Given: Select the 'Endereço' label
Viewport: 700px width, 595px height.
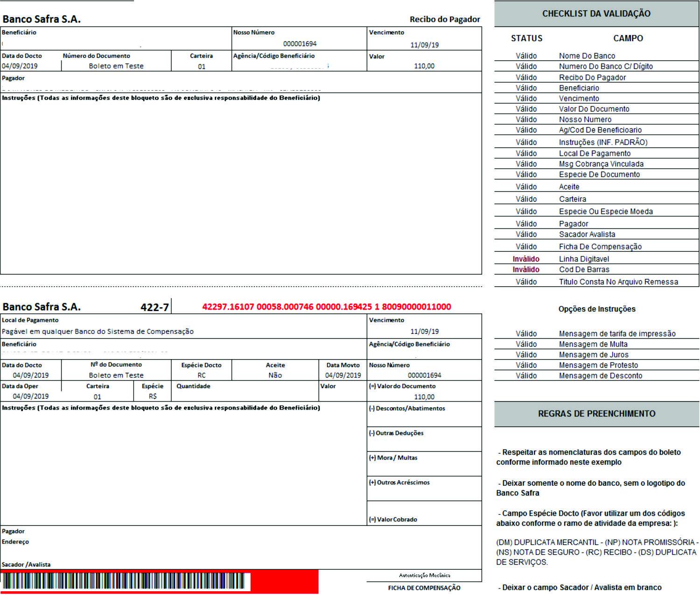Looking at the screenshot, I should 15,542.
